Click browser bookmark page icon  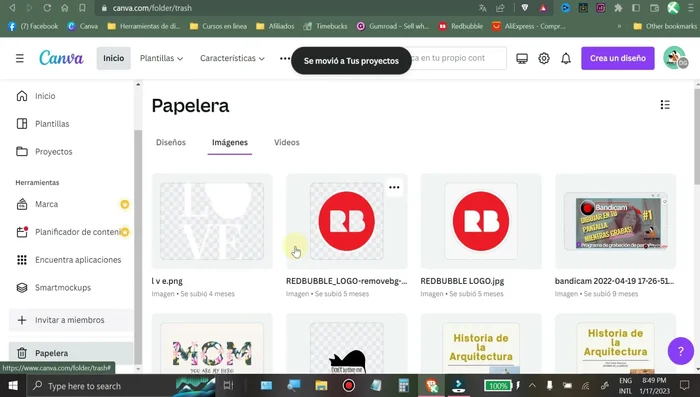[x=82, y=8]
